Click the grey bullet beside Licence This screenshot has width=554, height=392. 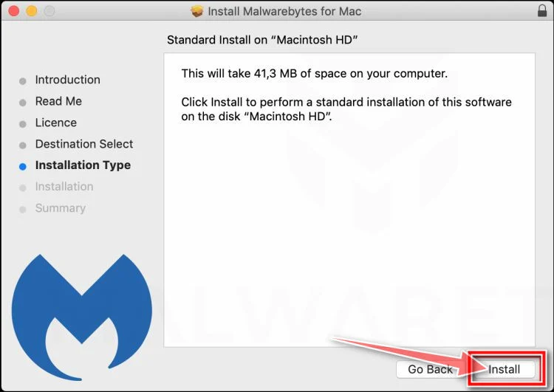tap(23, 124)
